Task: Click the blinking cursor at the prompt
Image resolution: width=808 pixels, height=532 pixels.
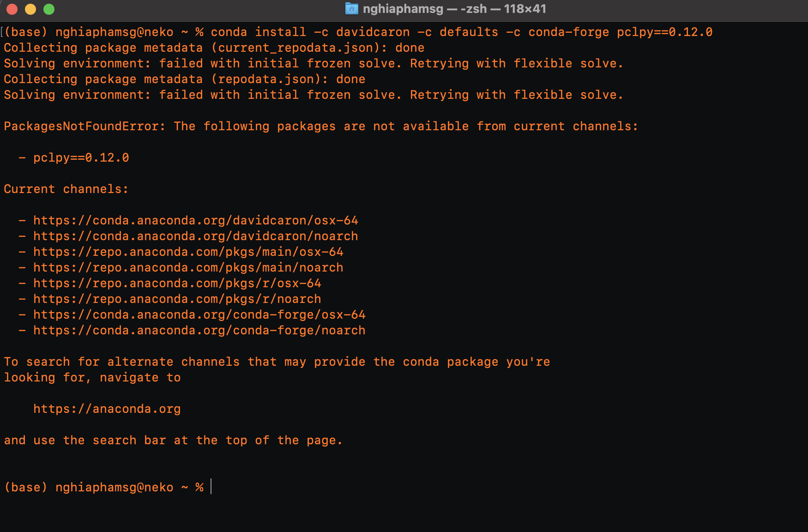Action: coord(211,487)
